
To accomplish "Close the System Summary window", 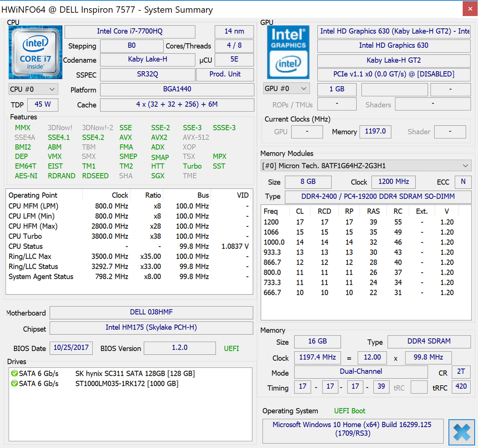I will pyautogui.click(x=470, y=9).
